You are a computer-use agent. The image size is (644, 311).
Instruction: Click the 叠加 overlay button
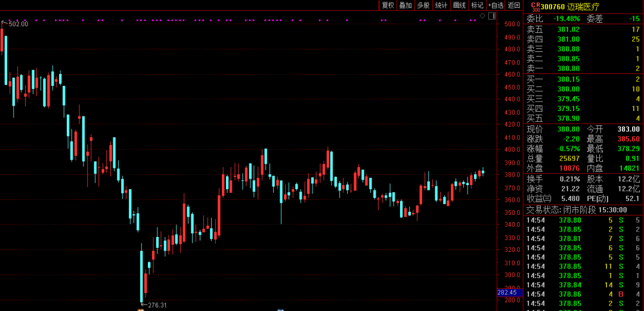coord(405,5)
